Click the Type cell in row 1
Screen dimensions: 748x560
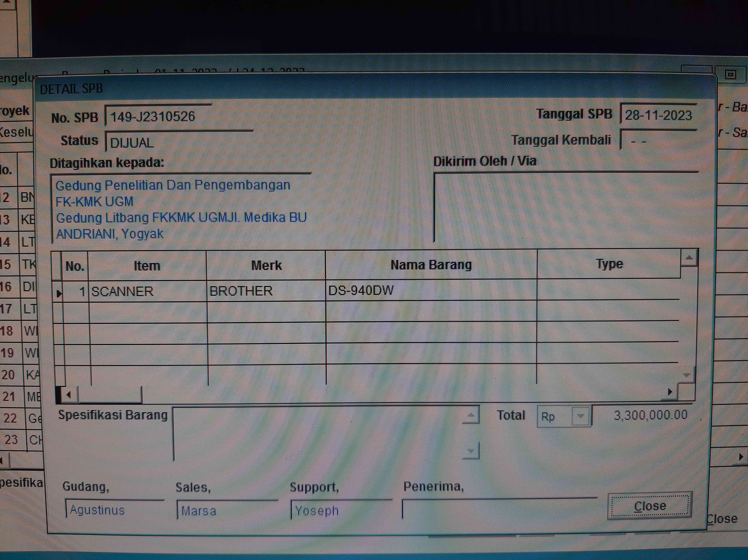[608, 289]
